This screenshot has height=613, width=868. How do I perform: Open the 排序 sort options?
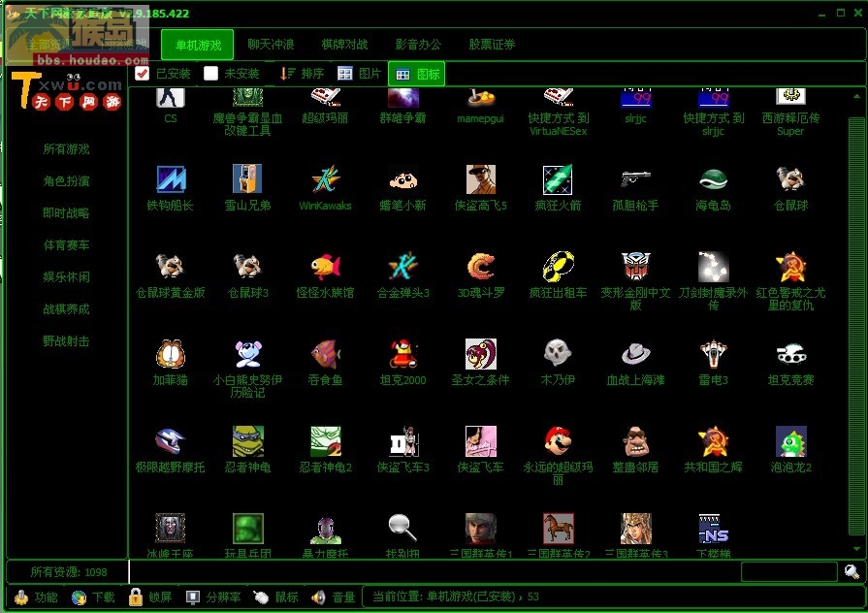coord(302,74)
